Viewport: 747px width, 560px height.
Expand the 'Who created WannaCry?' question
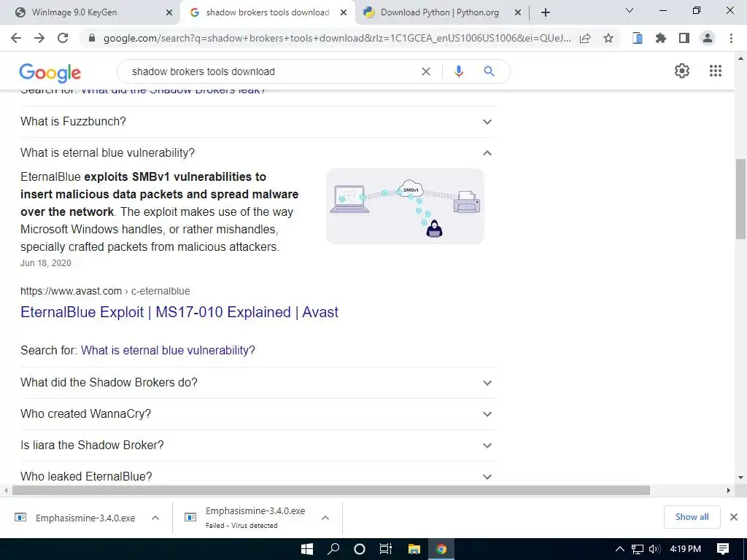(258, 414)
